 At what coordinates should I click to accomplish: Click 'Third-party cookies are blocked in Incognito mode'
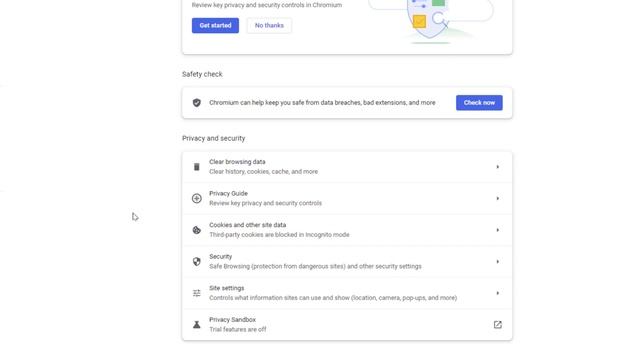[279, 235]
